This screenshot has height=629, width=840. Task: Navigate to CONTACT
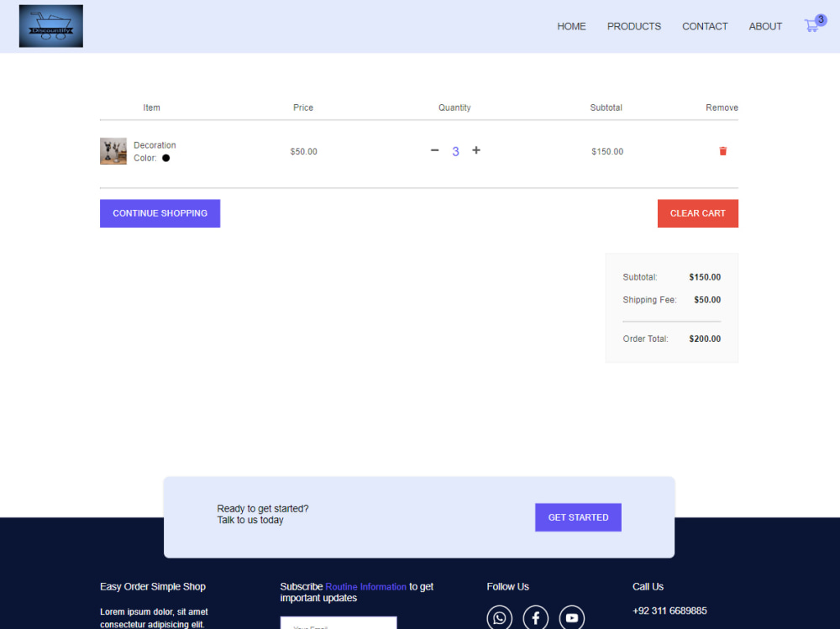(x=705, y=26)
